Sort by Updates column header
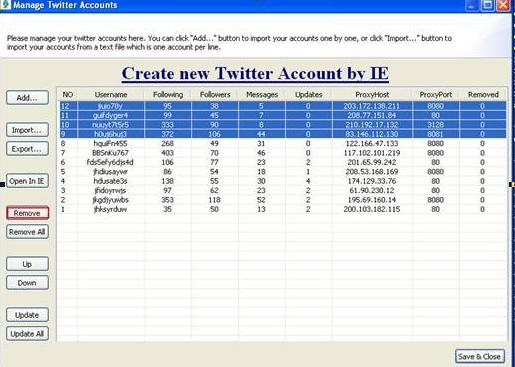Image resolution: width=515 pixels, height=367 pixels. coord(309,95)
